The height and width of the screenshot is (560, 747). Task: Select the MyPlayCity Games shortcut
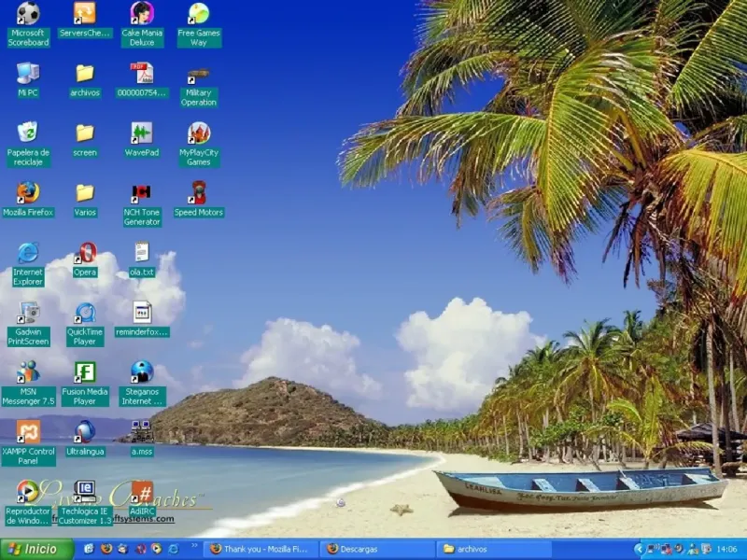(x=199, y=144)
